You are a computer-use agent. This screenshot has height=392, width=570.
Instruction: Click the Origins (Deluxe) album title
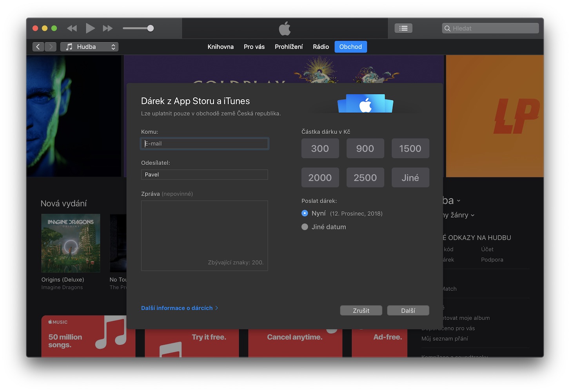click(x=63, y=280)
